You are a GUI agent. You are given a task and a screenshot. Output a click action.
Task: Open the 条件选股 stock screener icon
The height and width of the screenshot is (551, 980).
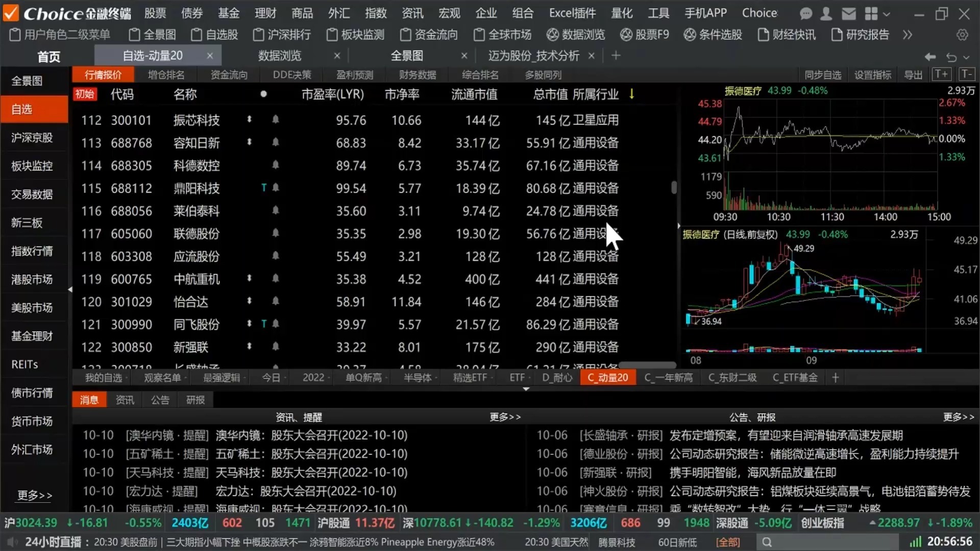[x=713, y=35]
